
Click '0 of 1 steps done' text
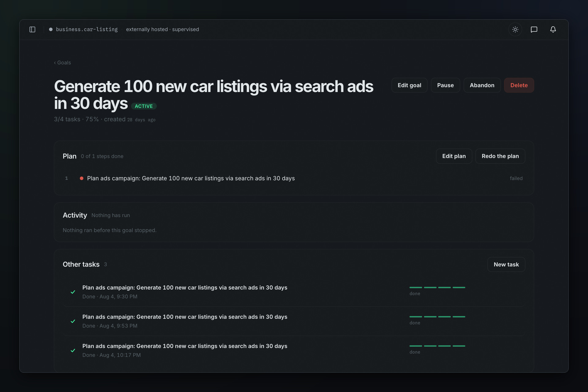(102, 156)
